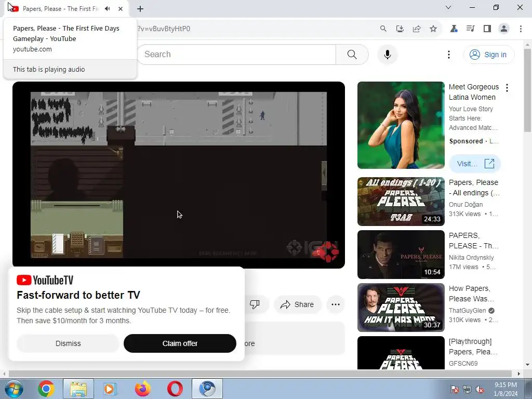The width and height of the screenshot is (532, 399).
Task: Search with your voice microphone button
Action: pyautogui.click(x=388, y=54)
